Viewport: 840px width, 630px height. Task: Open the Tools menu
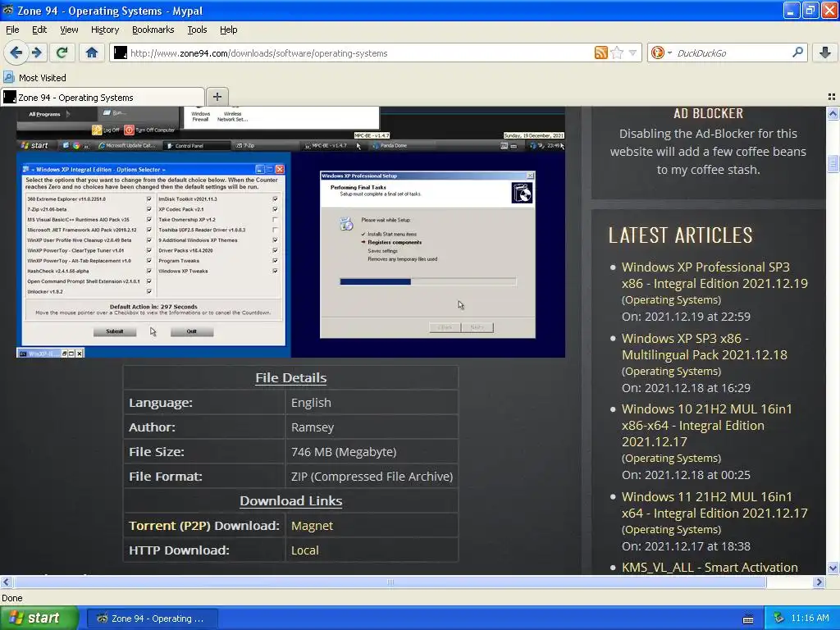(x=197, y=30)
